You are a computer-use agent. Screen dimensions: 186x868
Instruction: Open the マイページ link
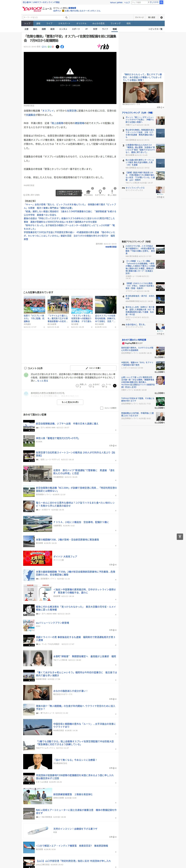(x=139, y=17)
